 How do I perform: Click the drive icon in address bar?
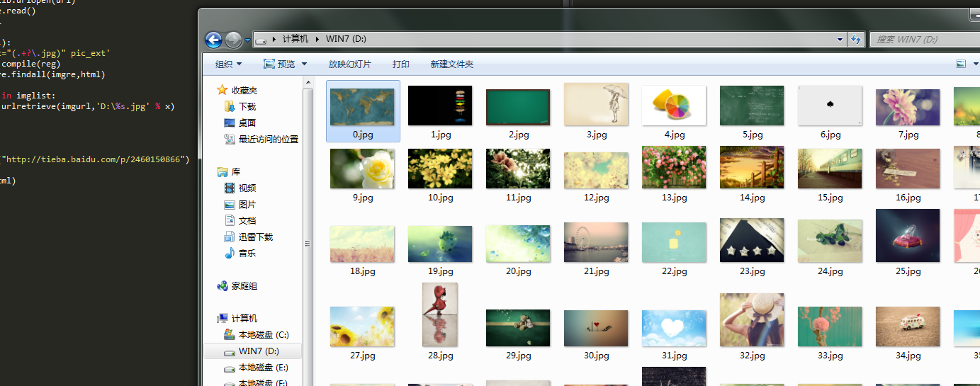coord(261,40)
